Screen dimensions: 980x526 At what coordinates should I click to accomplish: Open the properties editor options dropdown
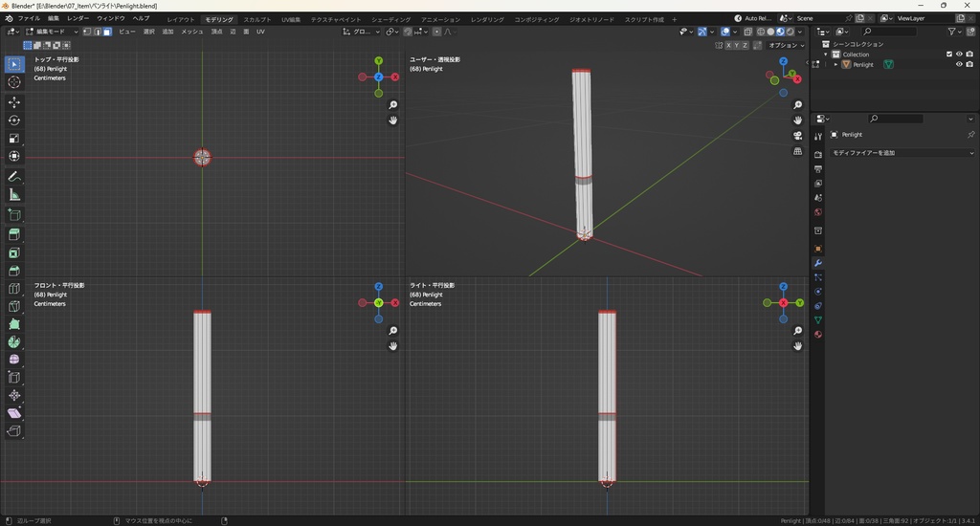pyautogui.click(x=970, y=119)
